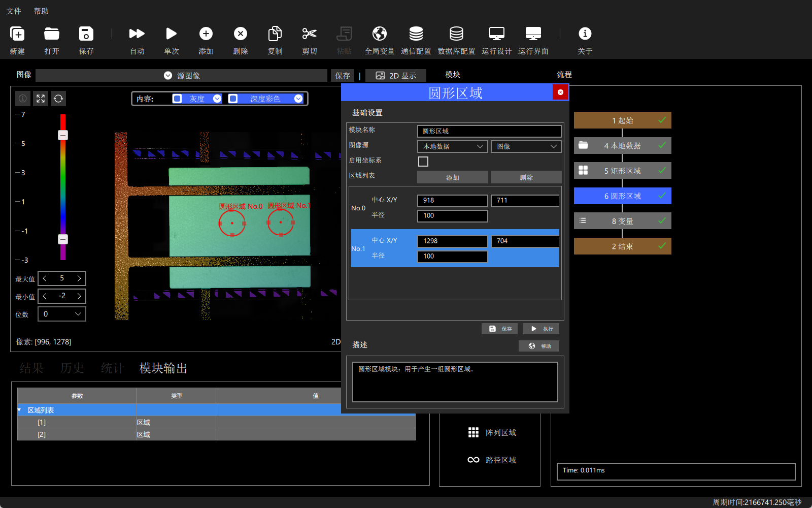Open 深度彩色 dropdown arrow

pyautogui.click(x=298, y=99)
